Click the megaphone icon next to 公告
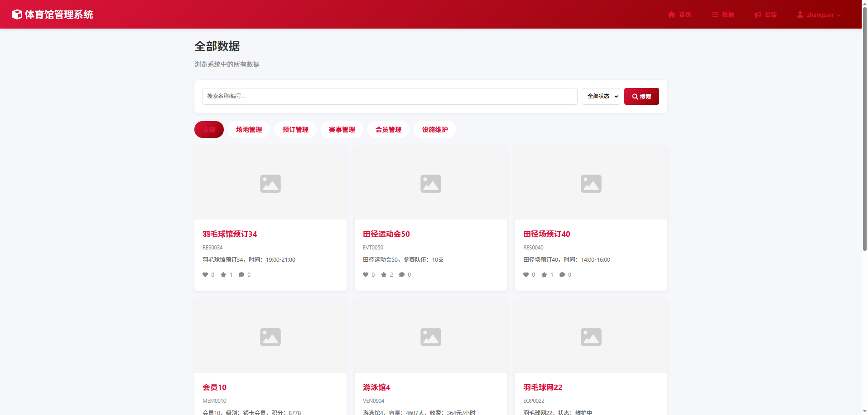The height and width of the screenshot is (415, 868). click(757, 15)
